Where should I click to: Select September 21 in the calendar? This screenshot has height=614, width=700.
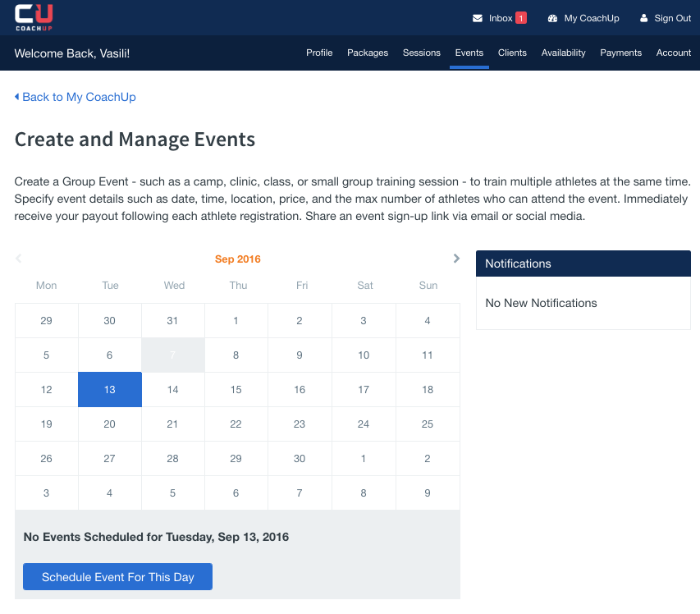pos(173,424)
